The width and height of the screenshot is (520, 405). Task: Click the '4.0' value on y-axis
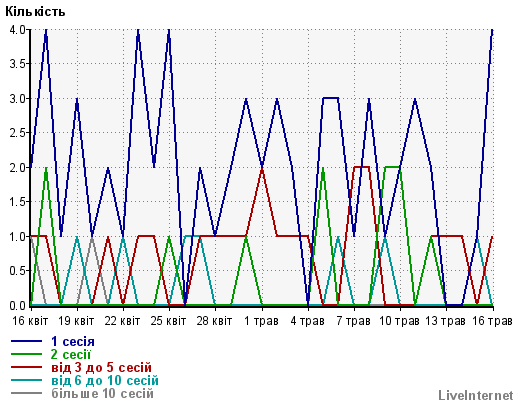point(17,30)
